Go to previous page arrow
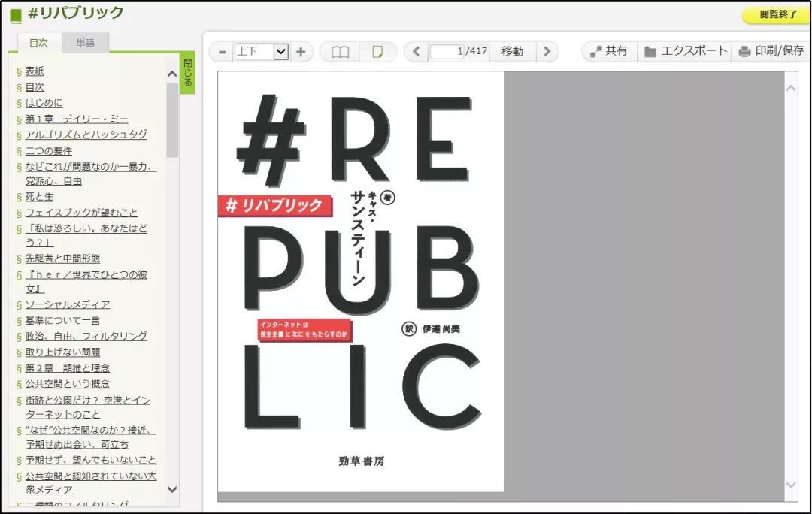Viewport: 812px width, 514px height. coord(416,52)
